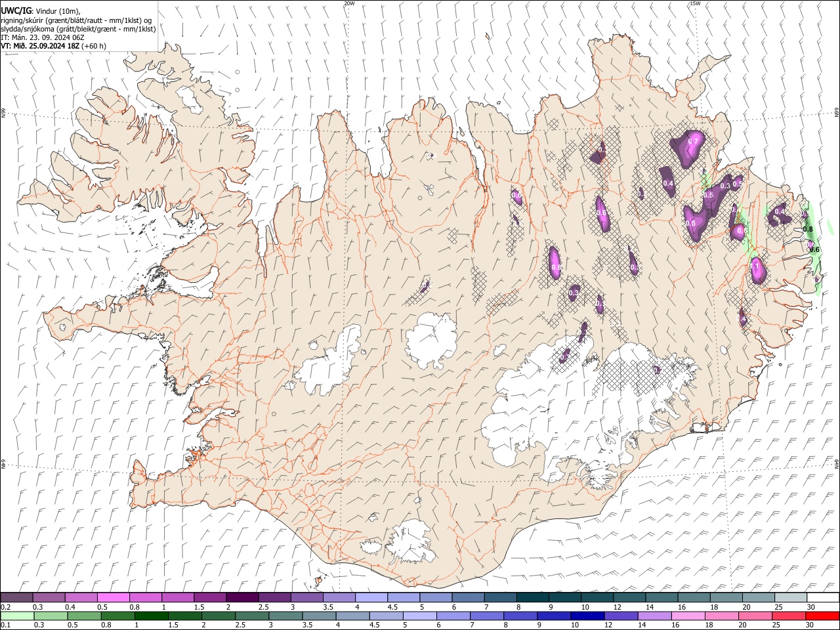Select the 'IT: Mán. 23. 09. 2024 06Z' line
This screenshot has height=630, width=840.
43,37
